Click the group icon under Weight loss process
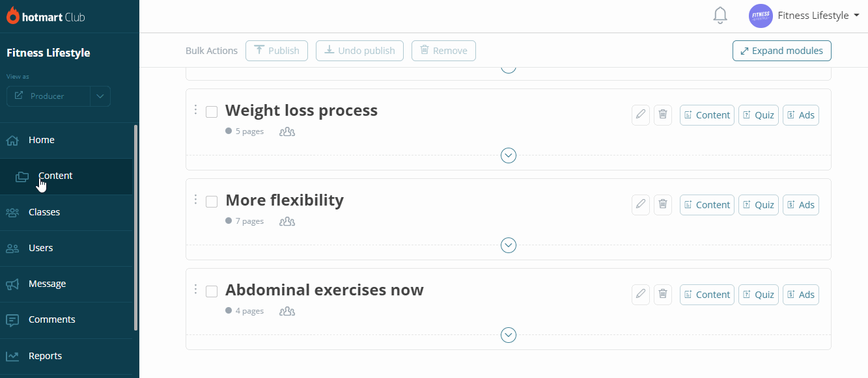The image size is (868, 378). pos(287,131)
